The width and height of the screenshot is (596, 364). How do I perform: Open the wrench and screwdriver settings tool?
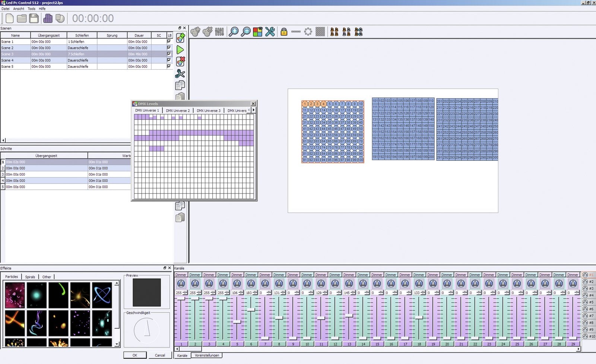(x=270, y=32)
